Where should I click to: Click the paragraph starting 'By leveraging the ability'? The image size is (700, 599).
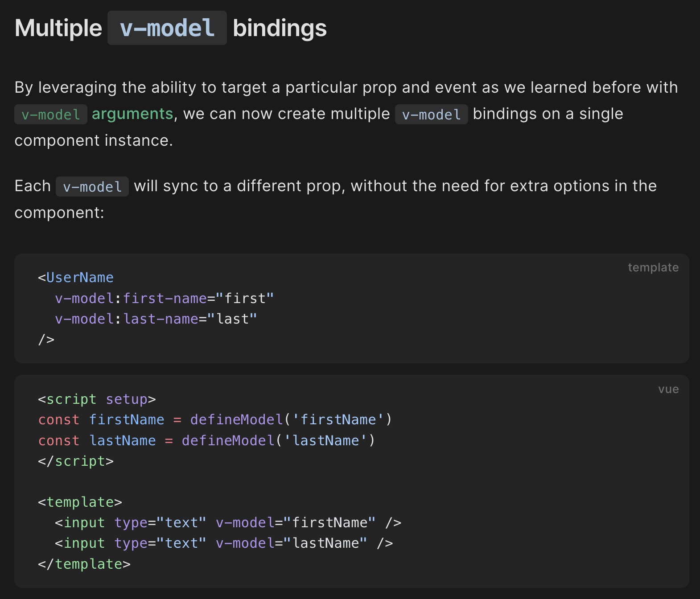click(x=346, y=114)
